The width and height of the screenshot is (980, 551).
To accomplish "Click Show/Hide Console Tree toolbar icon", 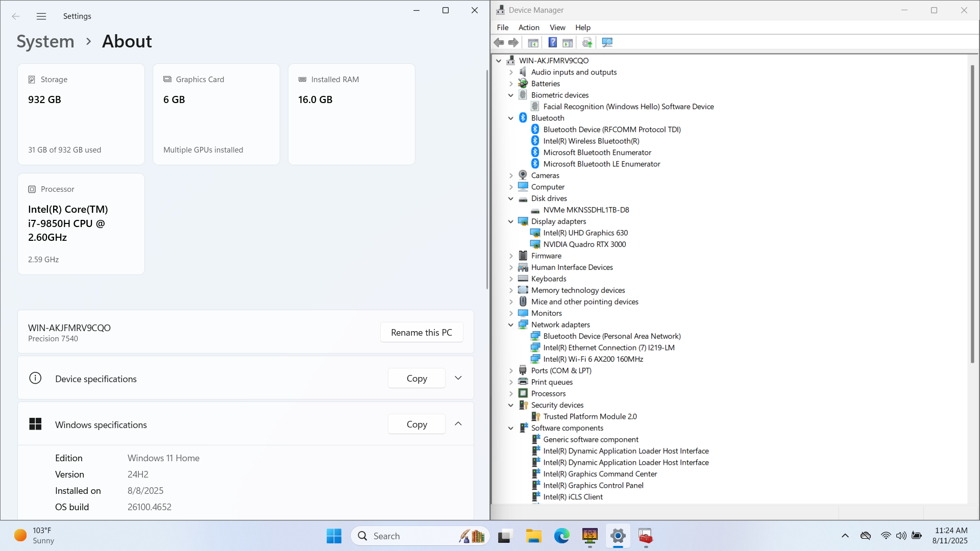I will [533, 42].
